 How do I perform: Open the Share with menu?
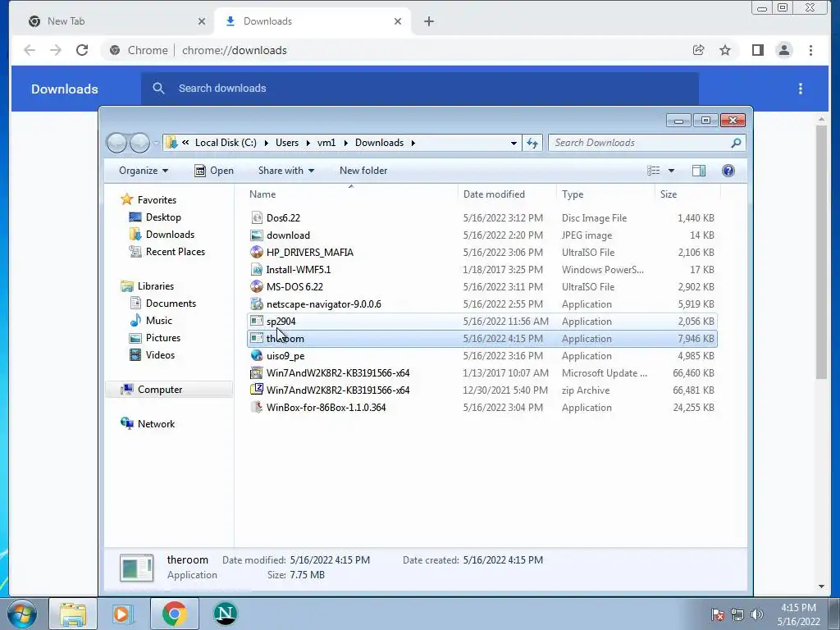pos(286,171)
